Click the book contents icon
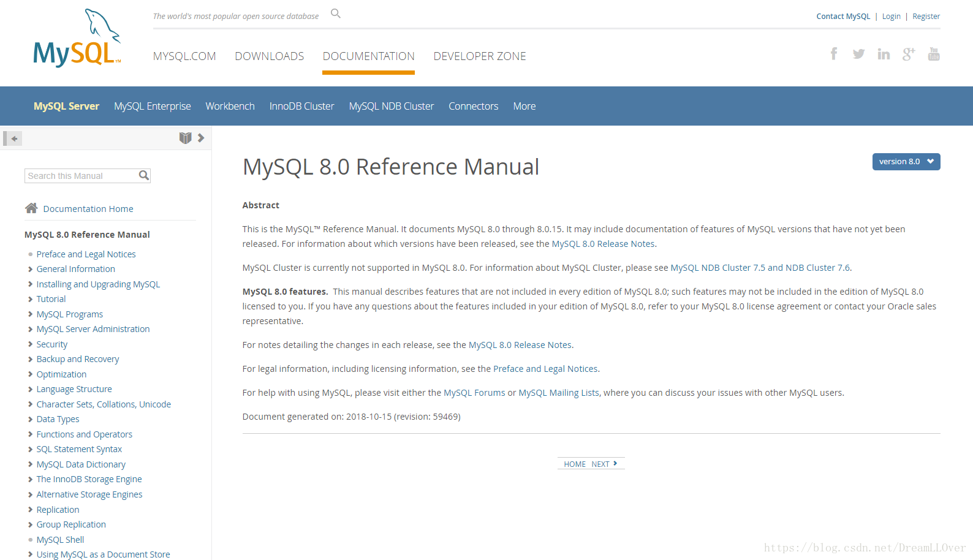The width and height of the screenshot is (973, 560). pyautogui.click(x=185, y=138)
